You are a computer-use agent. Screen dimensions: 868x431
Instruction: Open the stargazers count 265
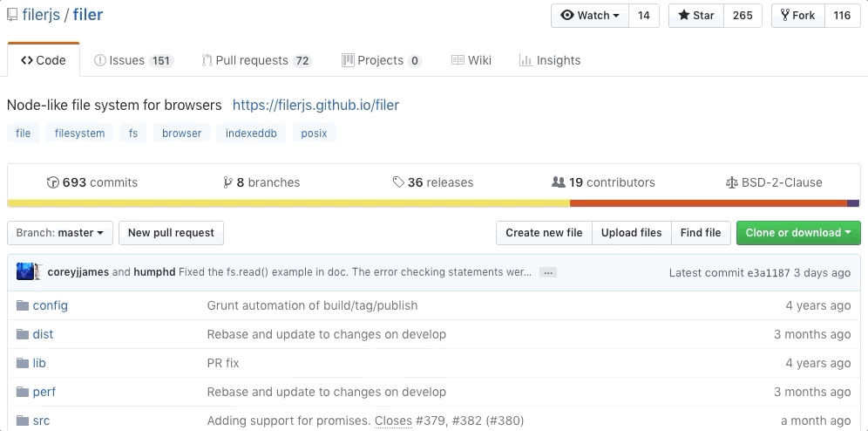[x=743, y=16]
